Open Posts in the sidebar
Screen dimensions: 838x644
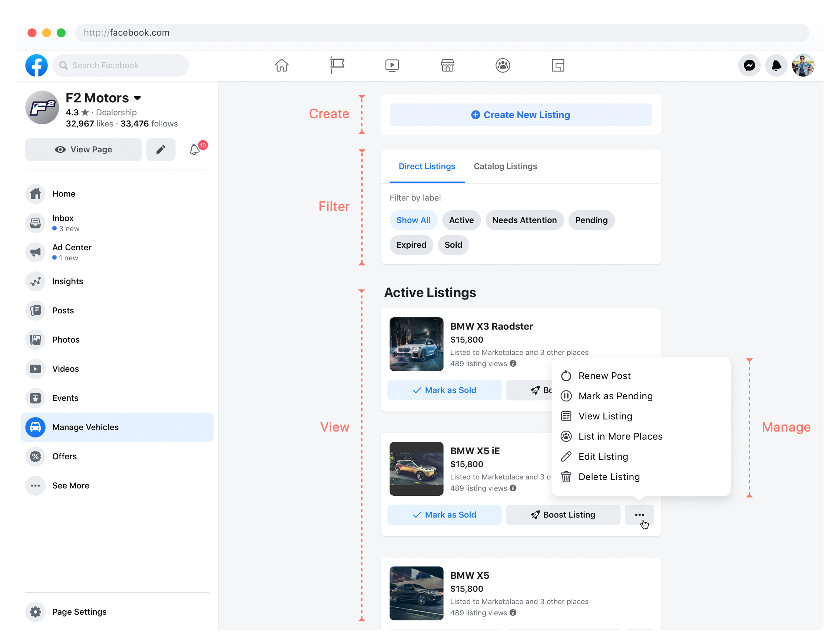coord(117,310)
